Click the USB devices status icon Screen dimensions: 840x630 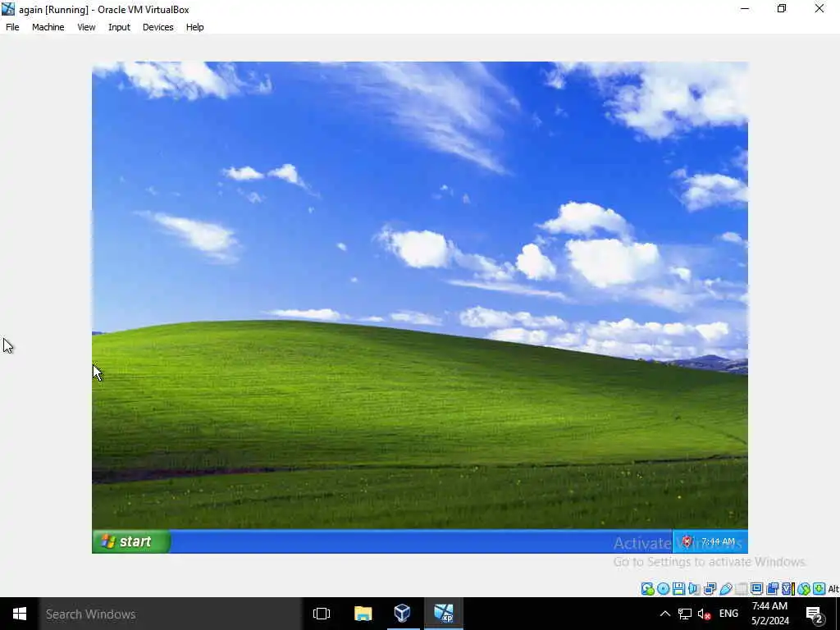click(x=726, y=589)
